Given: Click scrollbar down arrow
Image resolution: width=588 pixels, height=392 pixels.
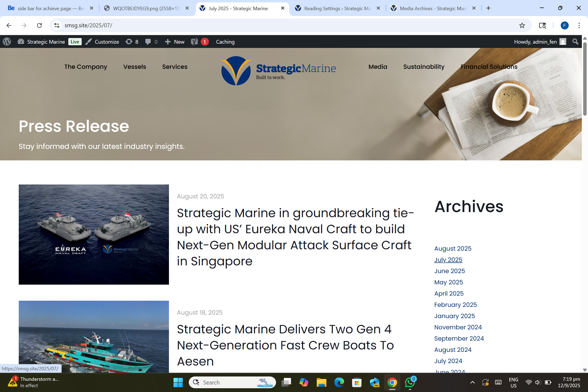Looking at the screenshot, I should click(585, 370).
